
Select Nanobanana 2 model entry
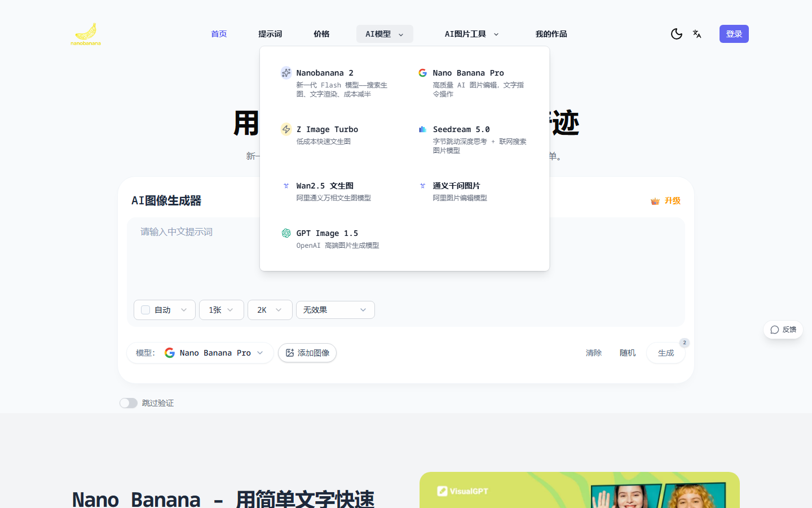pyautogui.click(x=337, y=83)
